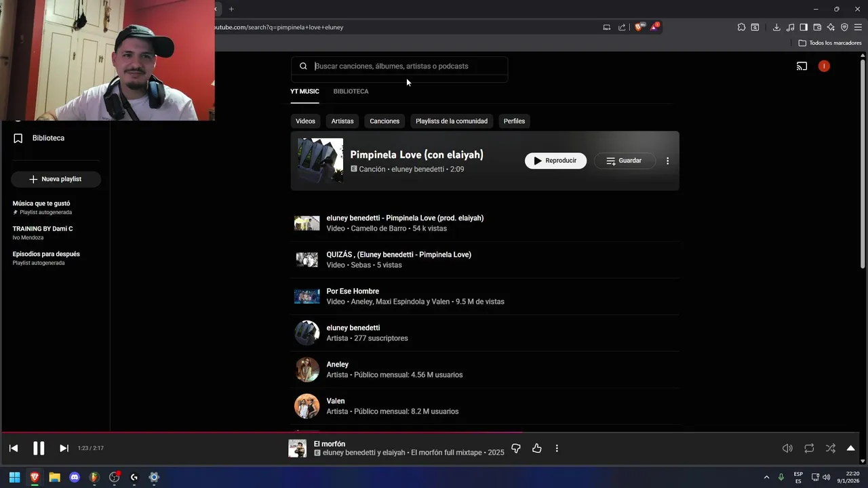Screen dimensions: 868x488
Task: Click the Nueva playlist button
Action: [x=56, y=179]
